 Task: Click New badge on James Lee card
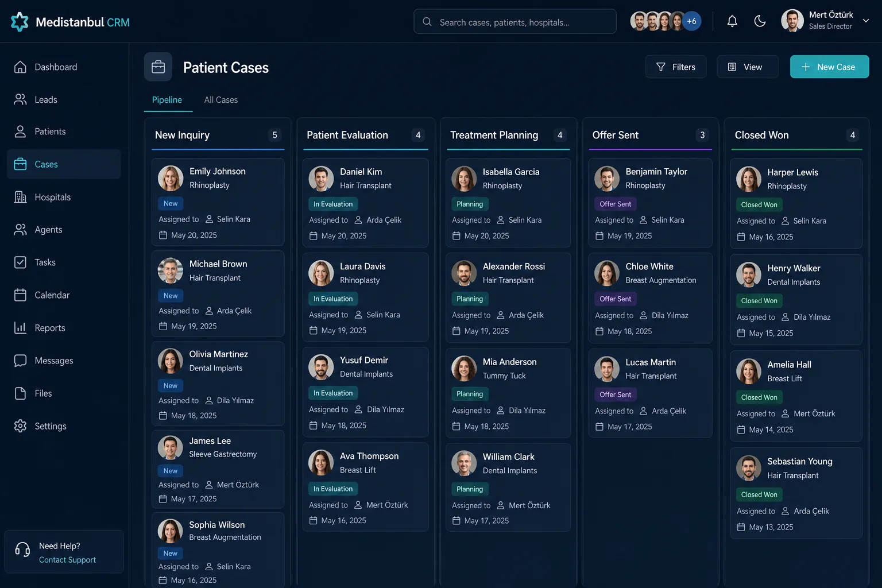coord(171,471)
